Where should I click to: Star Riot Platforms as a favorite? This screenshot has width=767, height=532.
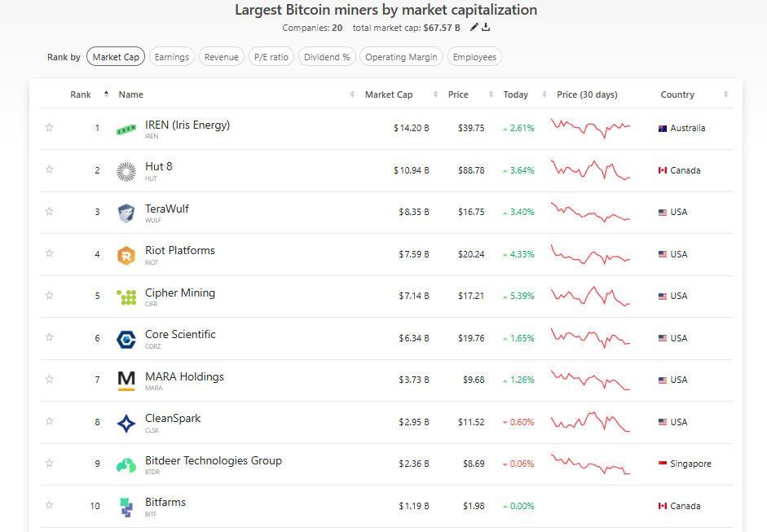pos(50,253)
